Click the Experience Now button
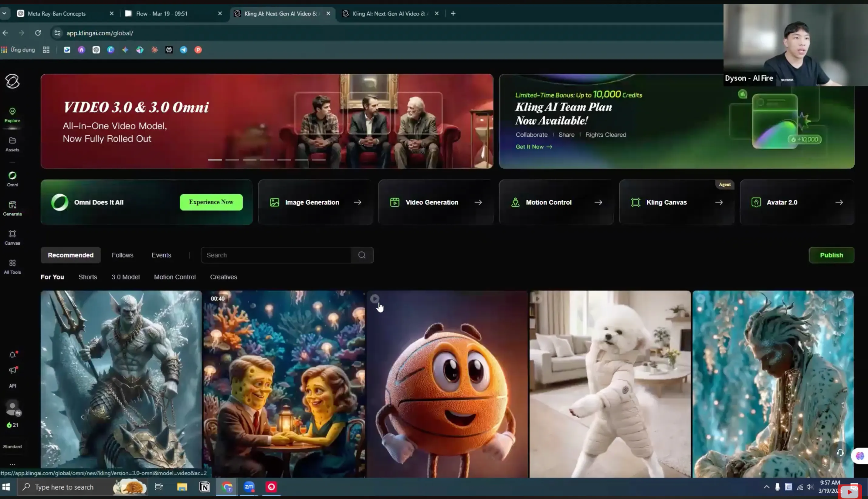868x499 pixels. (211, 202)
